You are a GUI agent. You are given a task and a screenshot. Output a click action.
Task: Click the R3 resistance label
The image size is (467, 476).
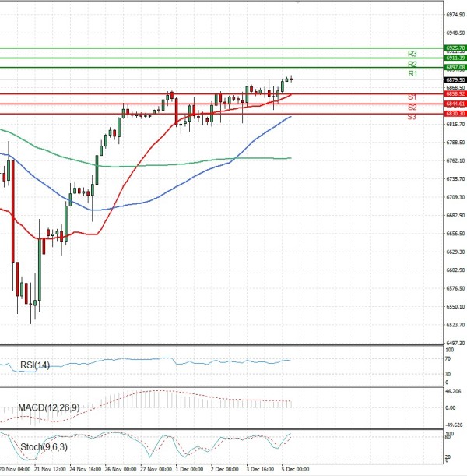[x=413, y=54]
